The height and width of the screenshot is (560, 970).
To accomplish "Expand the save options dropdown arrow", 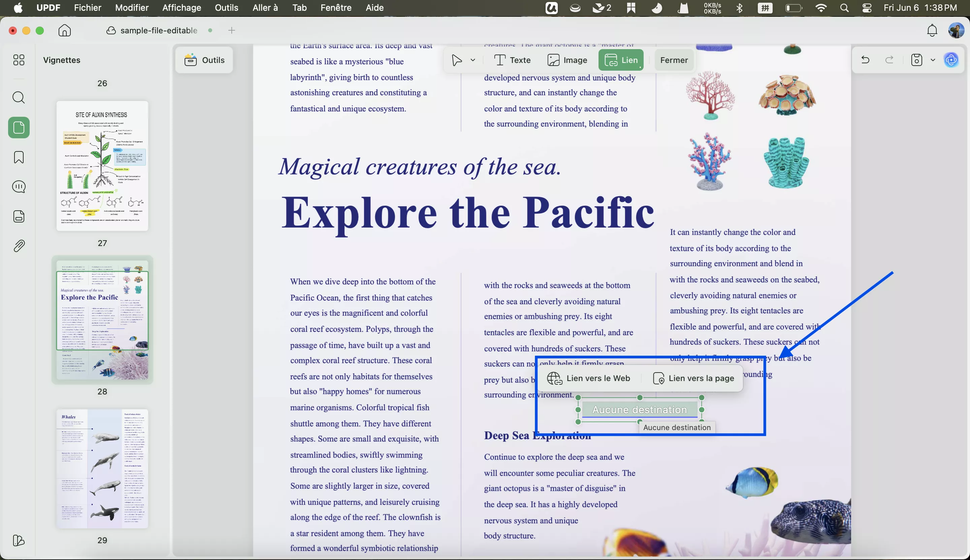I will coord(933,60).
